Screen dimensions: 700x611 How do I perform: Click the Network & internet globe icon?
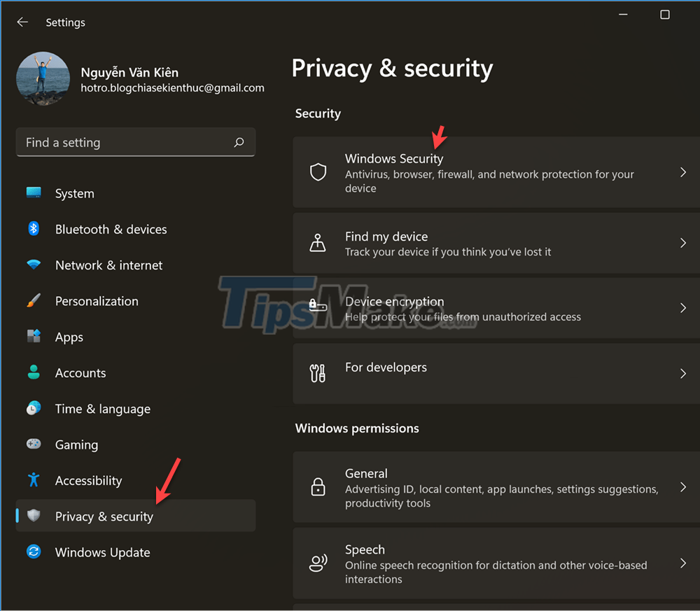coord(34,265)
